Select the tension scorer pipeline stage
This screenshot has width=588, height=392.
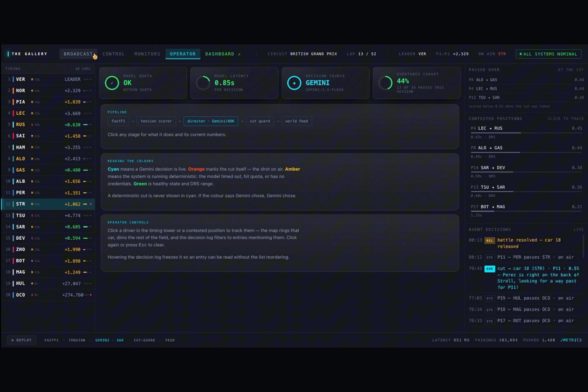tap(156, 121)
